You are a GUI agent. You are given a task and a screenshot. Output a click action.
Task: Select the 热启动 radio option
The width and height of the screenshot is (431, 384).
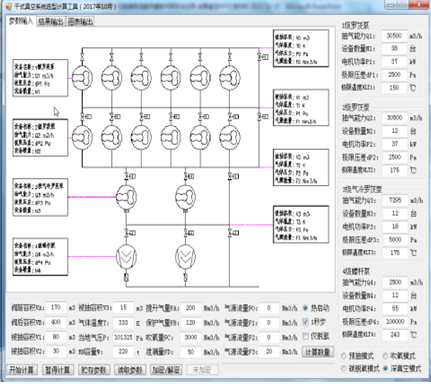point(315,308)
